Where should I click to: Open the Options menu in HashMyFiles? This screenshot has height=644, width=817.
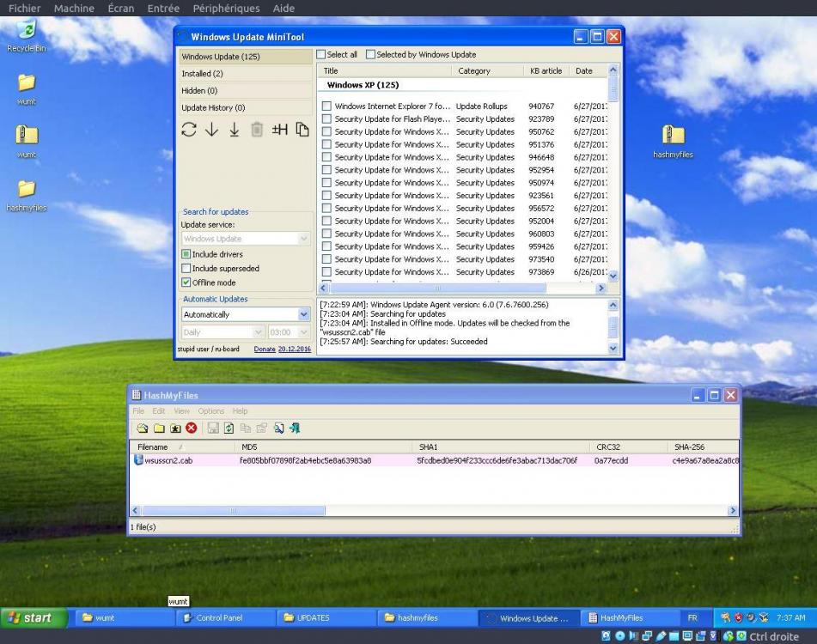click(x=210, y=410)
